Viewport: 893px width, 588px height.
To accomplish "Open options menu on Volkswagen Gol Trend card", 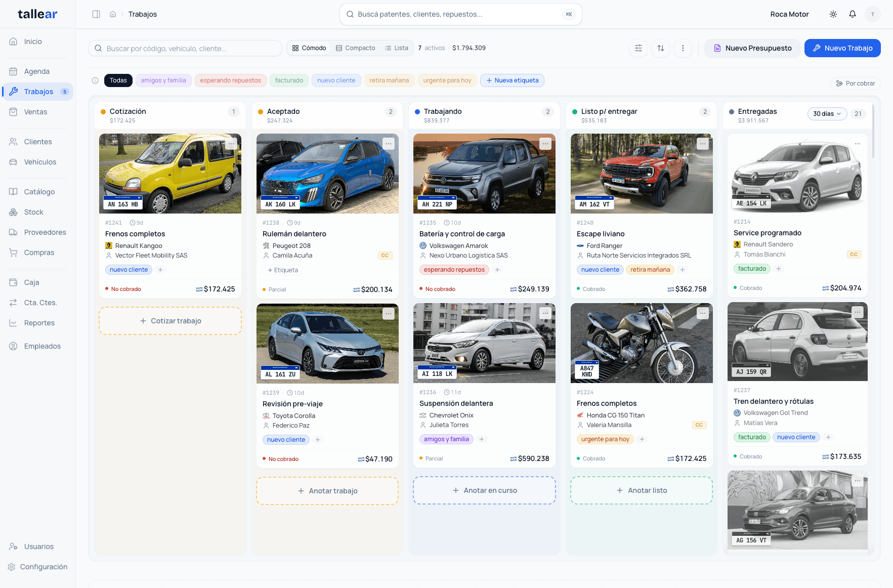I will (x=858, y=312).
